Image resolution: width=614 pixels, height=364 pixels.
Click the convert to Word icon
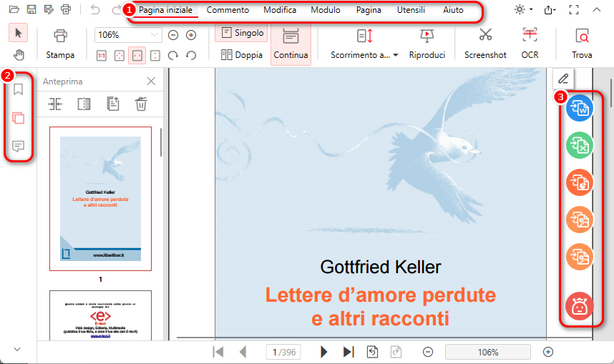(x=579, y=109)
